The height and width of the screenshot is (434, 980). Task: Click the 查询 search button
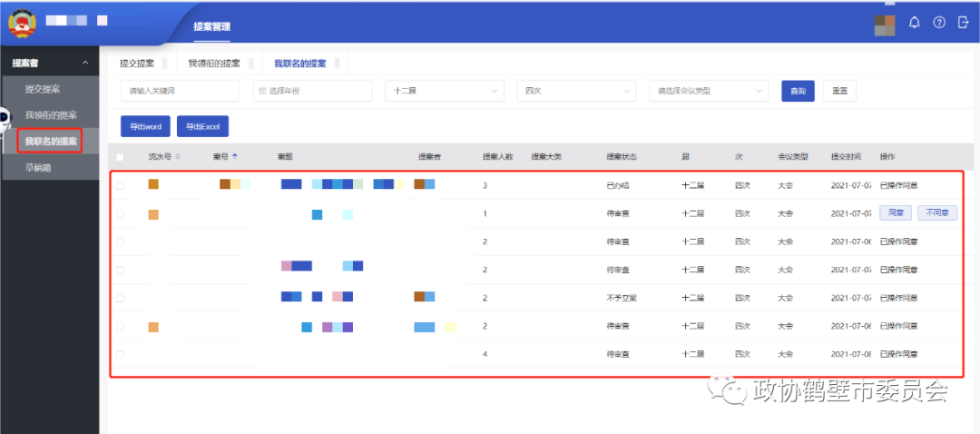point(798,91)
